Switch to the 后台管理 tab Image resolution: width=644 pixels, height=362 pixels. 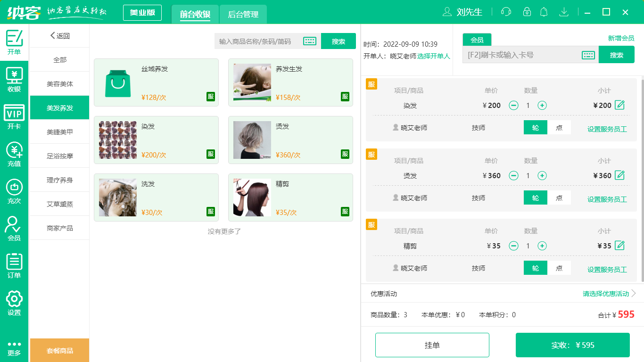[243, 14]
